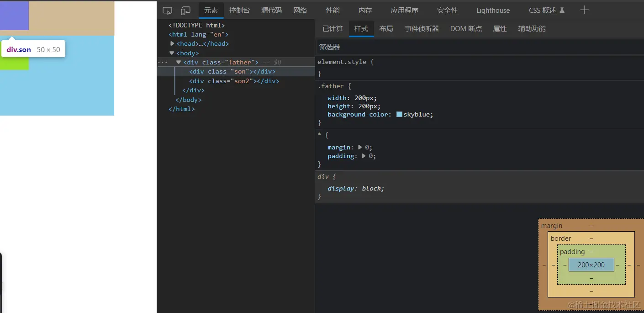Viewport: 644px width, 313px height.
Task: Select the div class="son2" node
Action: pyautogui.click(x=234, y=81)
